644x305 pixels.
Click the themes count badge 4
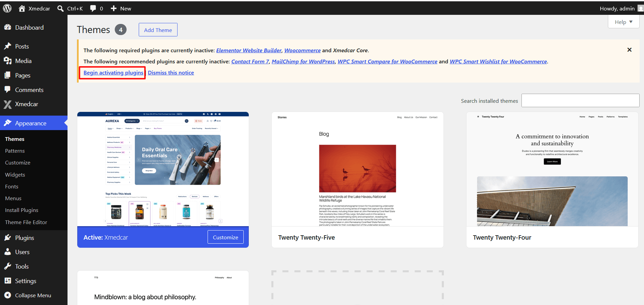[120, 30]
